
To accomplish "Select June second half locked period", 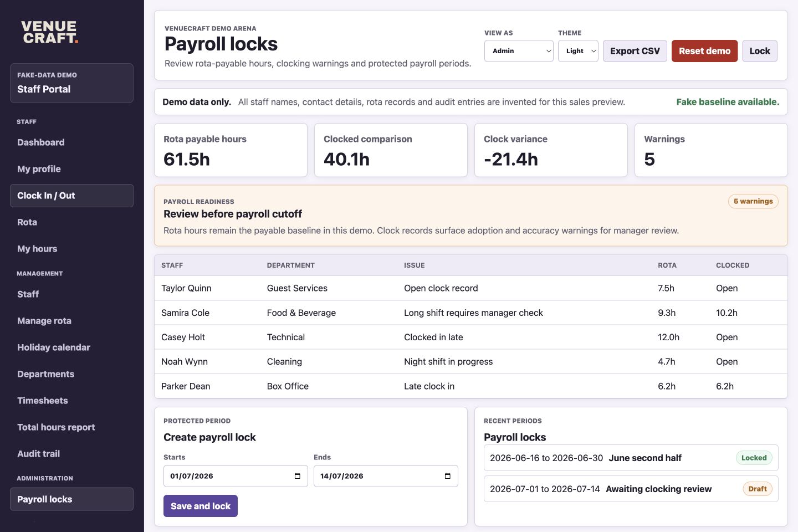I will click(x=631, y=458).
